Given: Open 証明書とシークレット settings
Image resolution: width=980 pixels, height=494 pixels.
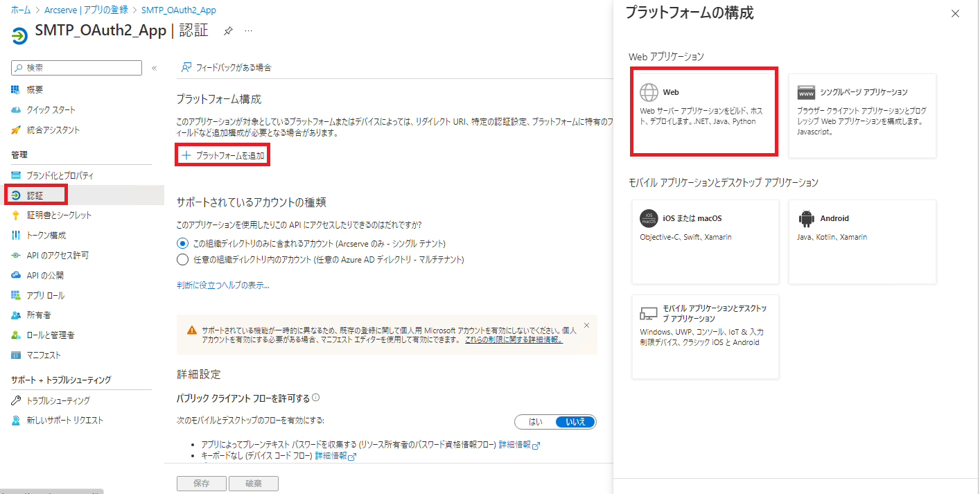Looking at the screenshot, I should click(54, 214).
